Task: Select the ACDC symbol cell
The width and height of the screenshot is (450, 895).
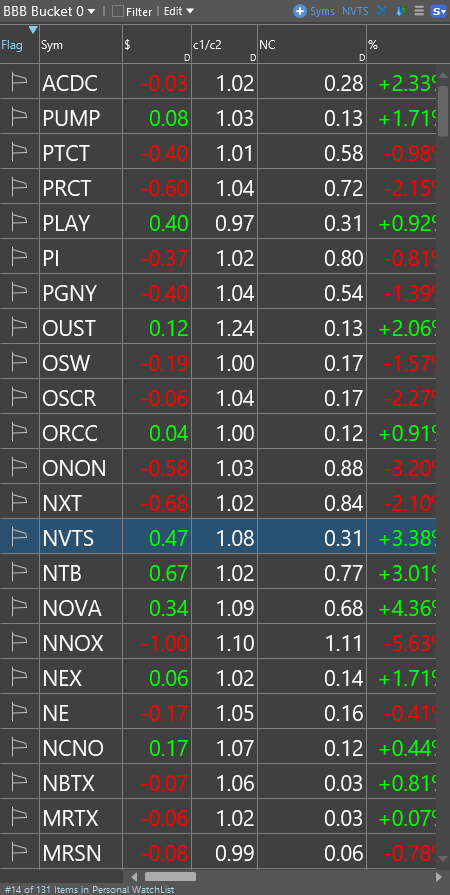Action: click(x=81, y=83)
